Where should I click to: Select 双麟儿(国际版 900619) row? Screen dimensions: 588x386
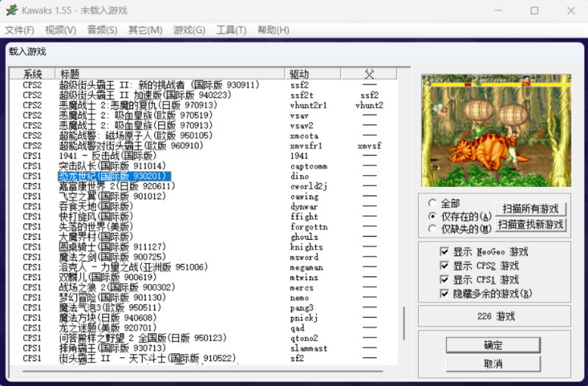203,277
